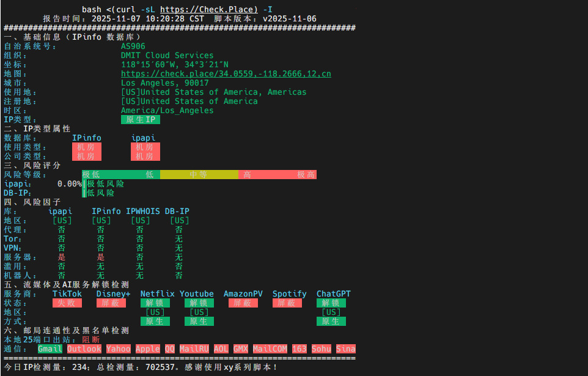Click the red Outlook mail badge

pyautogui.click(x=84, y=349)
